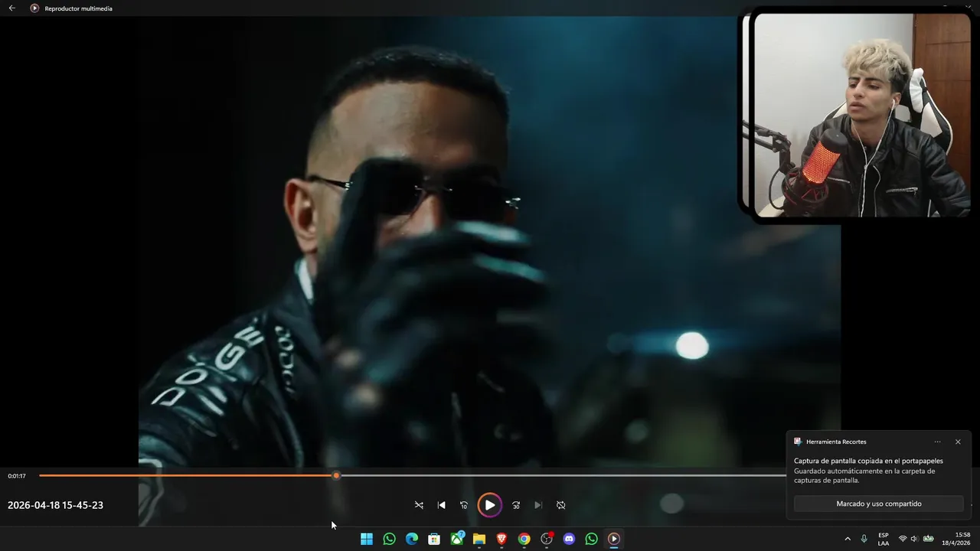Toggle repeat mode
Screen dimensions: 980x551
(x=560, y=505)
